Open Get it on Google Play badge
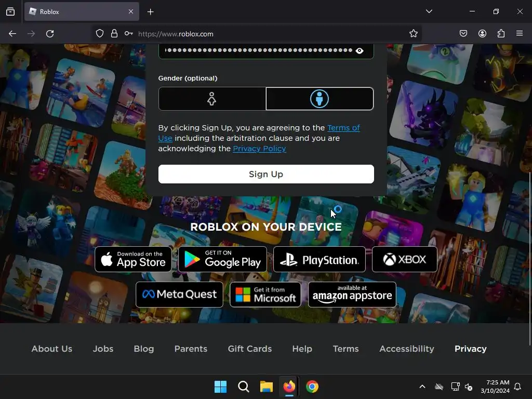Screen dimensions: 532x399 [222, 259]
